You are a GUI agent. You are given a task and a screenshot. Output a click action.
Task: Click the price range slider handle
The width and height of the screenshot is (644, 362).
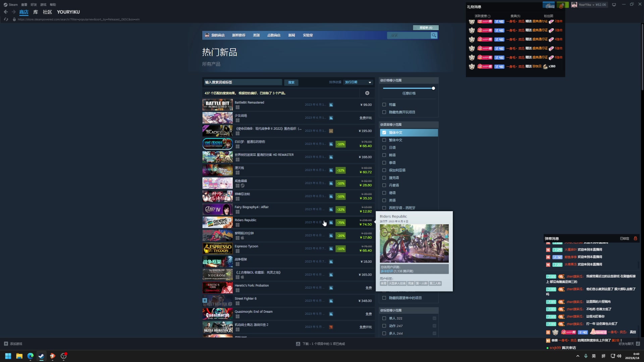point(433,88)
